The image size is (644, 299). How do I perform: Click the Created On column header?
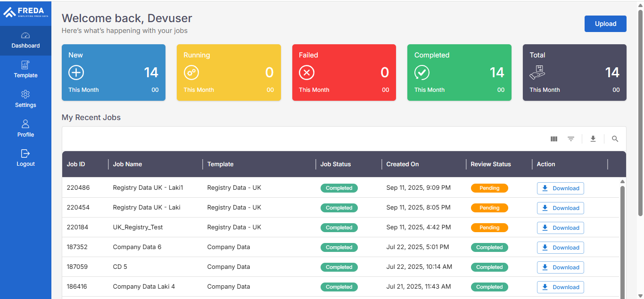tap(402, 164)
